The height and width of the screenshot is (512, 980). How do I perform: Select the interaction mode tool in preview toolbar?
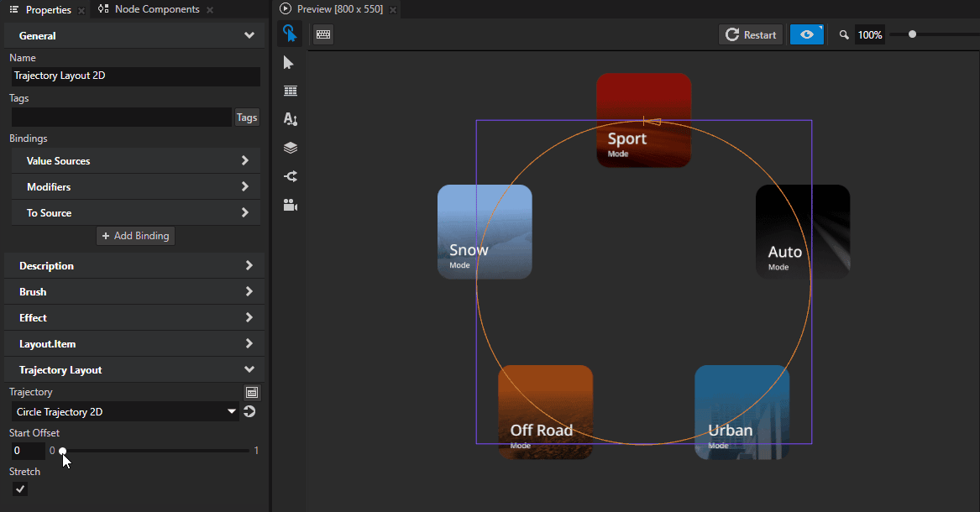[x=290, y=34]
